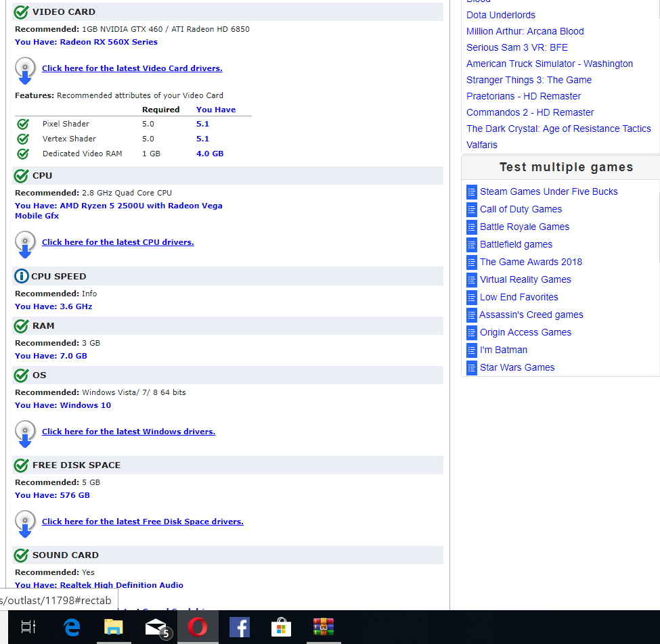Open Serious Sam 3 VR: BFE link
Image resolution: width=660 pixels, height=644 pixels.
[517, 47]
